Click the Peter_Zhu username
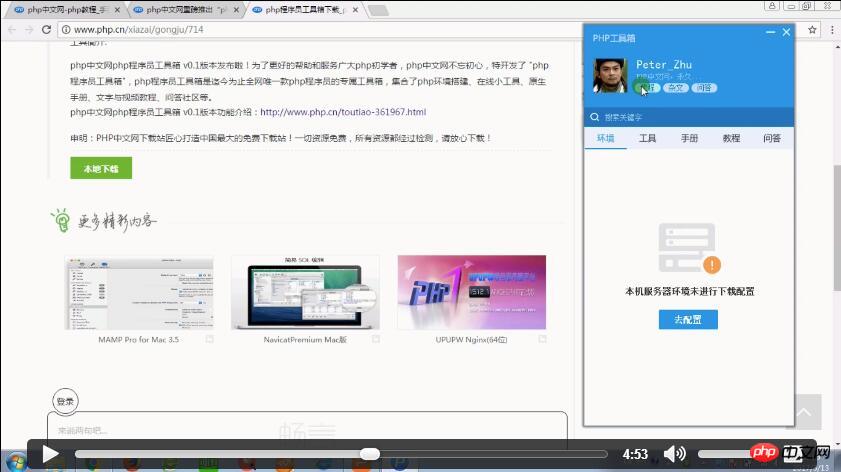841x472 pixels. click(664, 64)
